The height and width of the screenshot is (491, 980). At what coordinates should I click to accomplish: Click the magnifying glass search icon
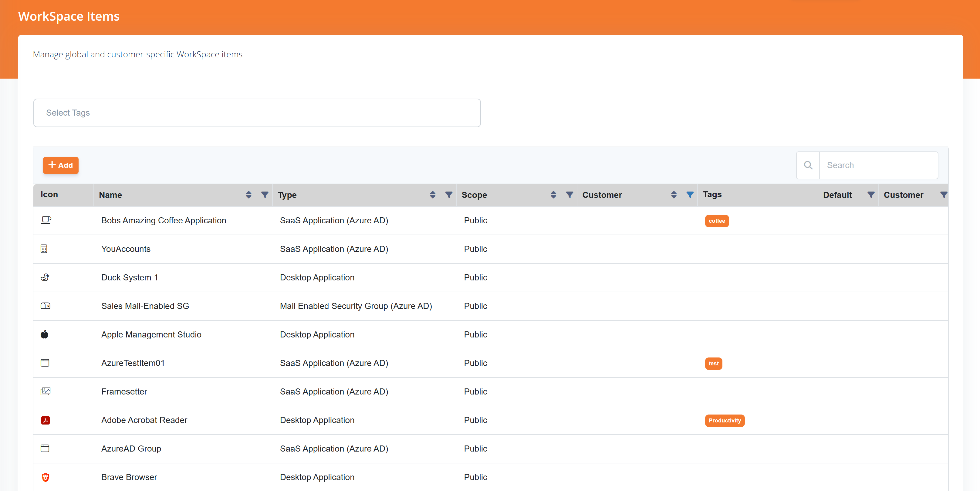click(808, 165)
